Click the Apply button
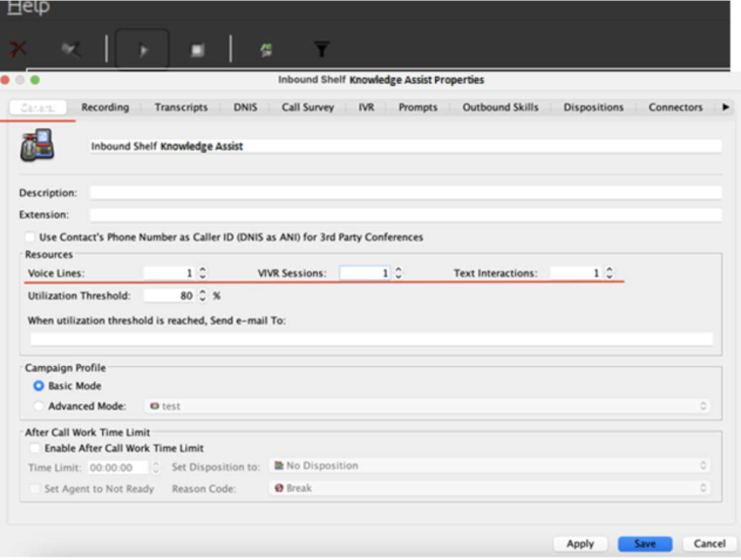 coord(580,544)
